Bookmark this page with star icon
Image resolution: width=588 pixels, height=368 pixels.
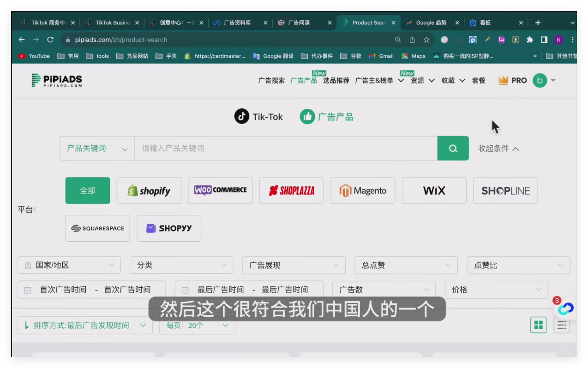426,40
